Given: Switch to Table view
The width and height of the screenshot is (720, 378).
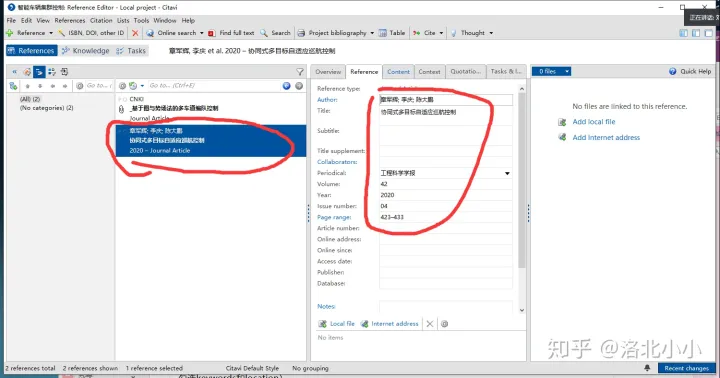Looking at the screenshot, I should pyautogui.click(x=392, y=33).
